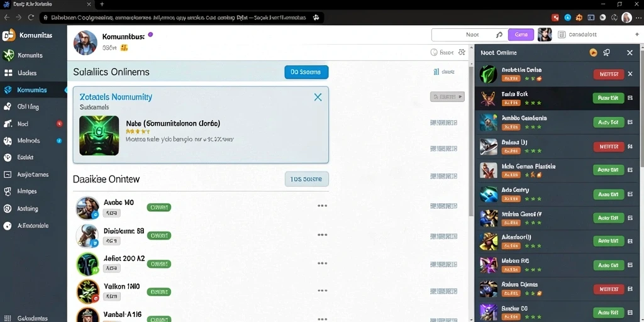Open three-dot menu for Dioiolamn 69

(323, 235)
